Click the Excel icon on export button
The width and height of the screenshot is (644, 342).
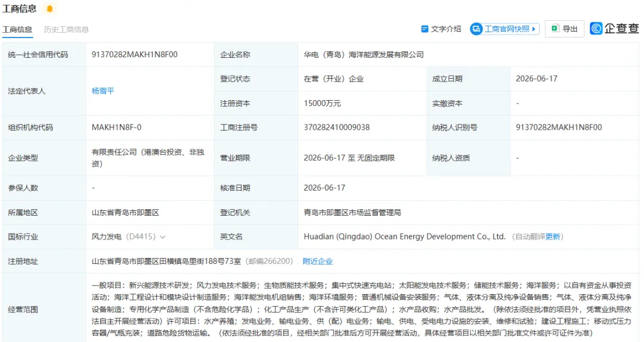pyautogui.click(x=555, y=29)
